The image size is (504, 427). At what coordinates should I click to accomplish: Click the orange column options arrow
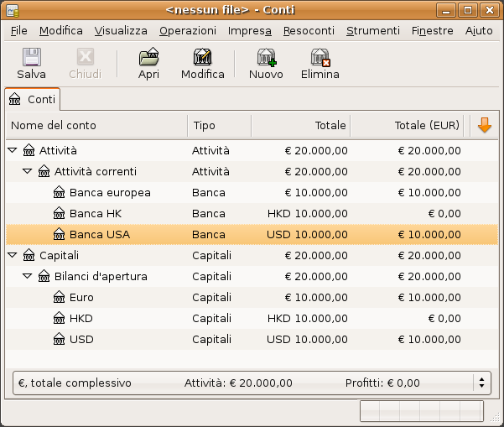pyautogui.click(x=485, y=125)
